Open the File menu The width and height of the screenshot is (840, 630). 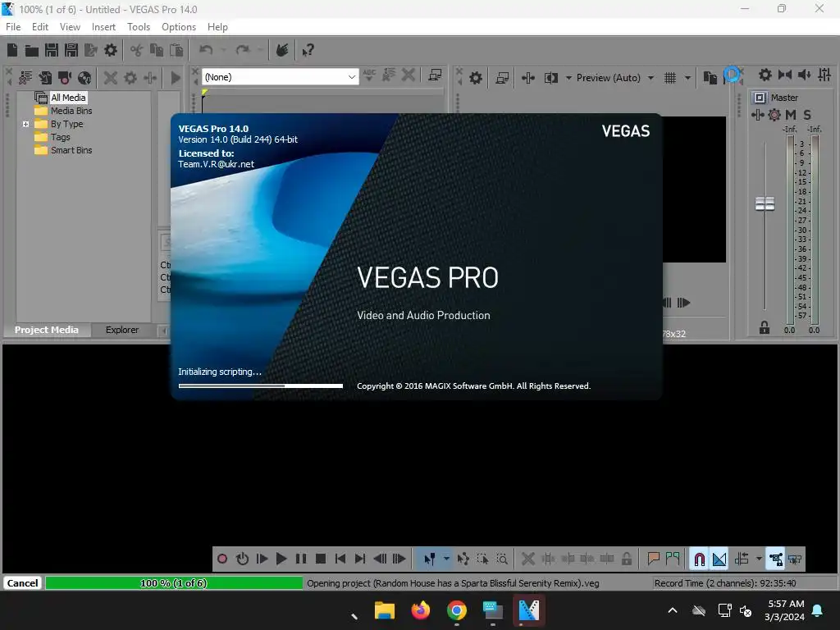click(x=13, y=27)
